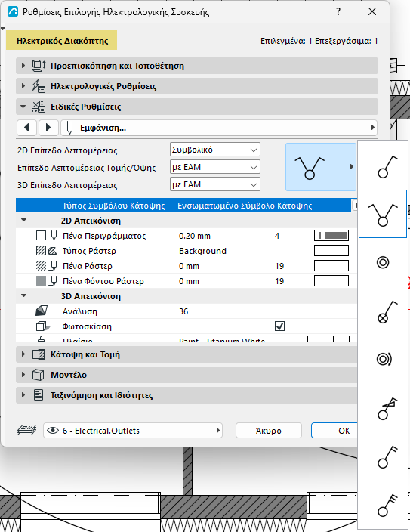Select the two-way switch symbol with circle
Viewport: 410px width, 532px height.
coord(383,214)
